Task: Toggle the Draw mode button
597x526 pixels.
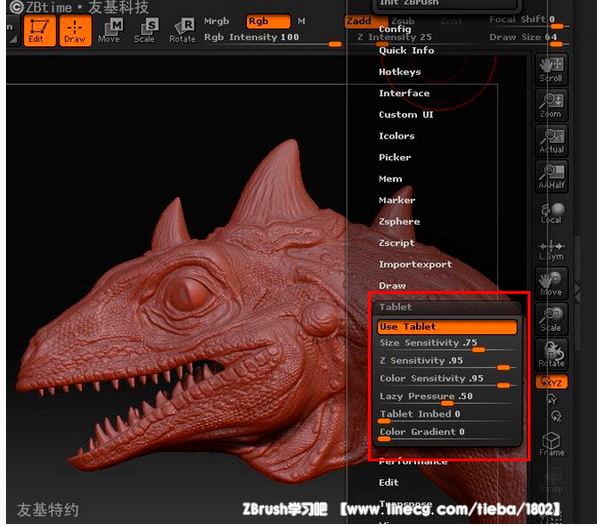Action: pos(75,31)
